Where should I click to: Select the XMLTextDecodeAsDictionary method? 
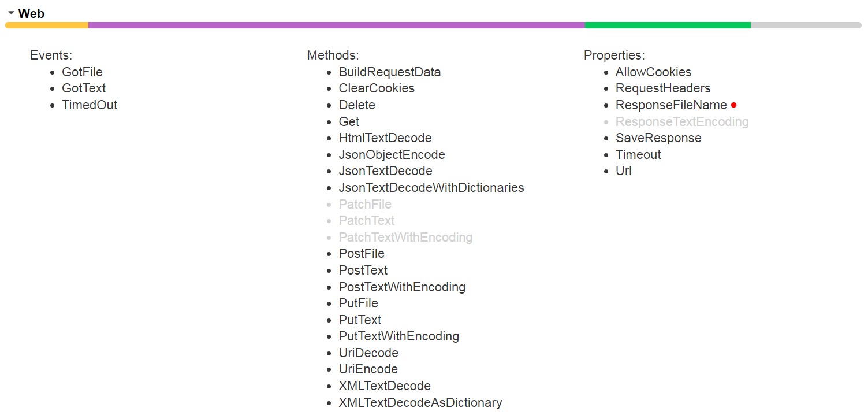pos(420,403)
